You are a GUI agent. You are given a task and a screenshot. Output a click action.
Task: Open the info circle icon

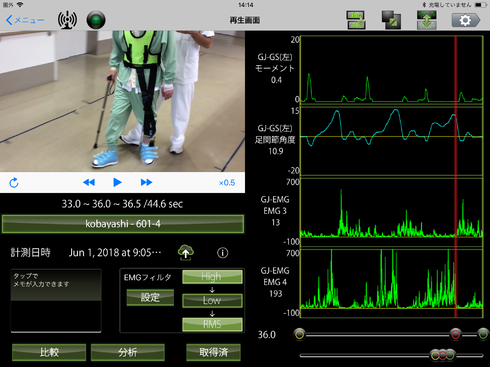[x=223, y=253]
